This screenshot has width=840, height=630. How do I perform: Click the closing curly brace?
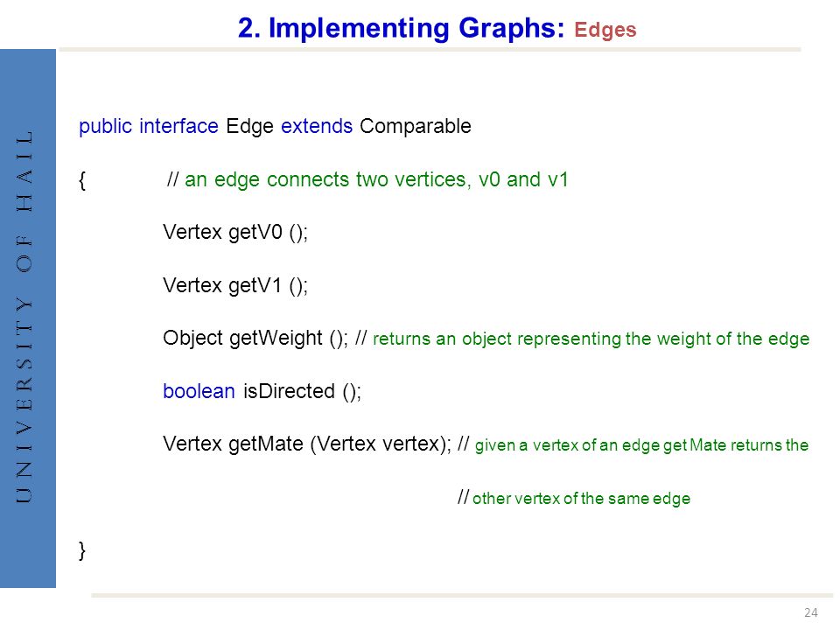(x=82, y=550)
